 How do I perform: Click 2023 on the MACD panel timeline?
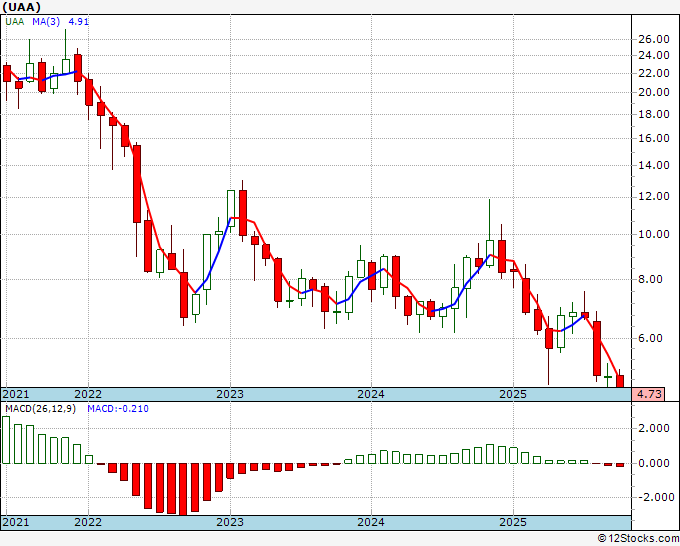coord(230,522)
